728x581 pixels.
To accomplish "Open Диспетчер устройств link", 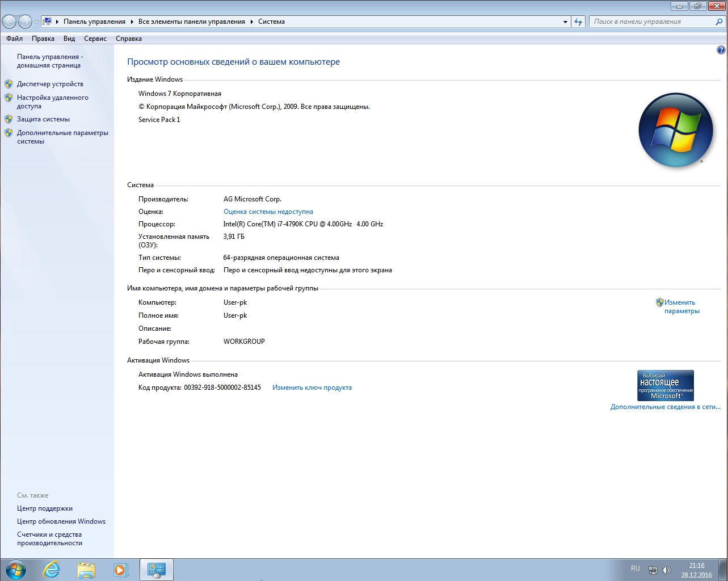I will [x=50, y=84].
